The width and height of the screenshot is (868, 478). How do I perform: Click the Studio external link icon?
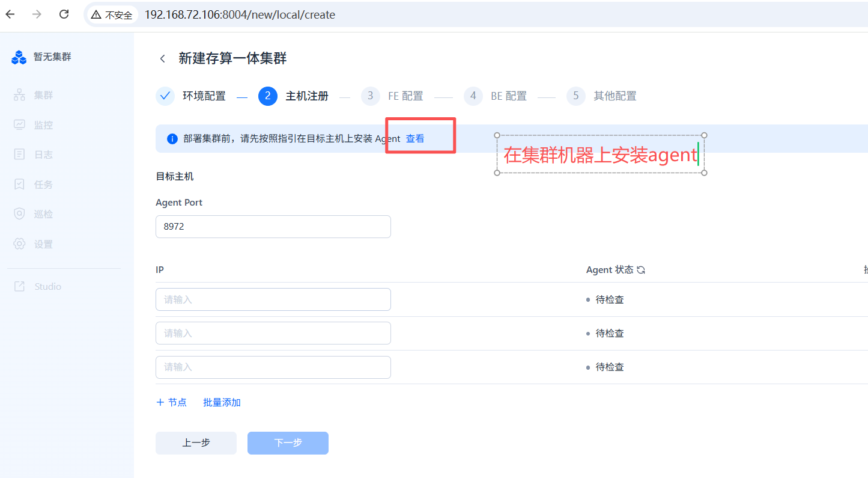point(19,286)
